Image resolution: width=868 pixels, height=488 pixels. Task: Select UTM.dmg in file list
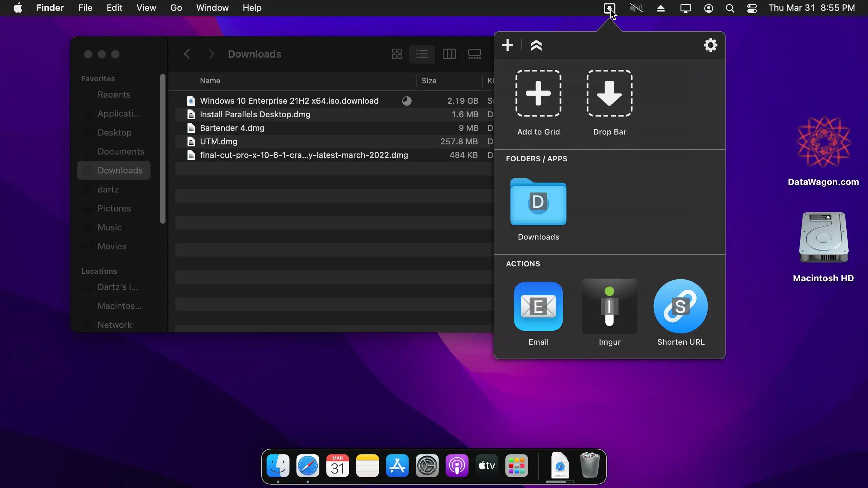pos(218,142)
